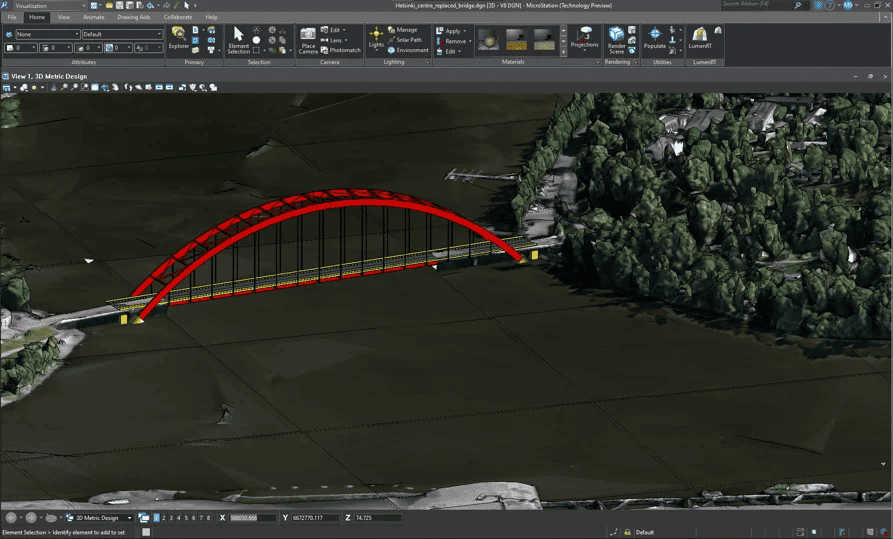Toggle view window 5
This screenshot has height=539, width=893.
pos(186,518)
